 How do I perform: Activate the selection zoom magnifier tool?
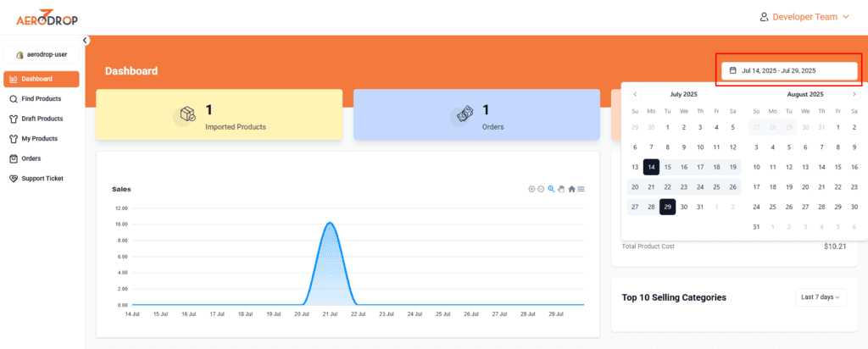(x=551, y=189)
